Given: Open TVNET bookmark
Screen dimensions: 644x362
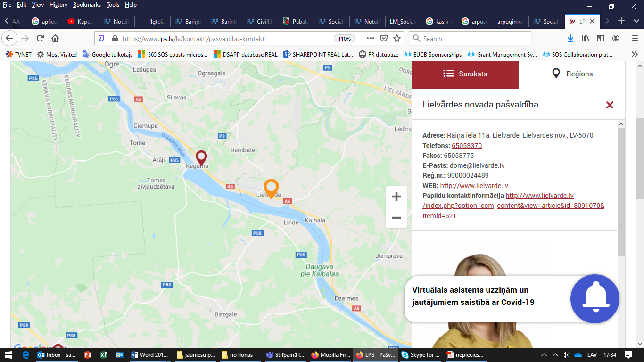Looking at the screenshot, I should (18, 54).
